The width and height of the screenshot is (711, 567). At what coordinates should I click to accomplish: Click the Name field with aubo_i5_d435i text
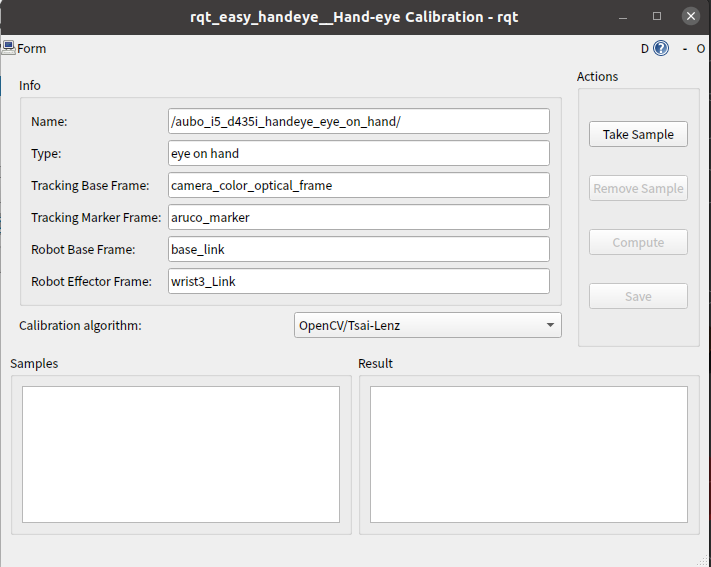(x=359, y=121)
